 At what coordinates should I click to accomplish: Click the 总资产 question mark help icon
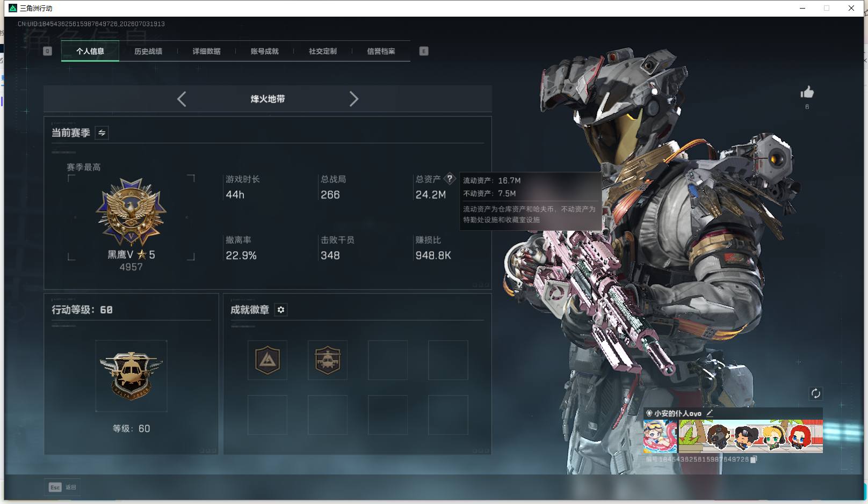click(450, 179)
